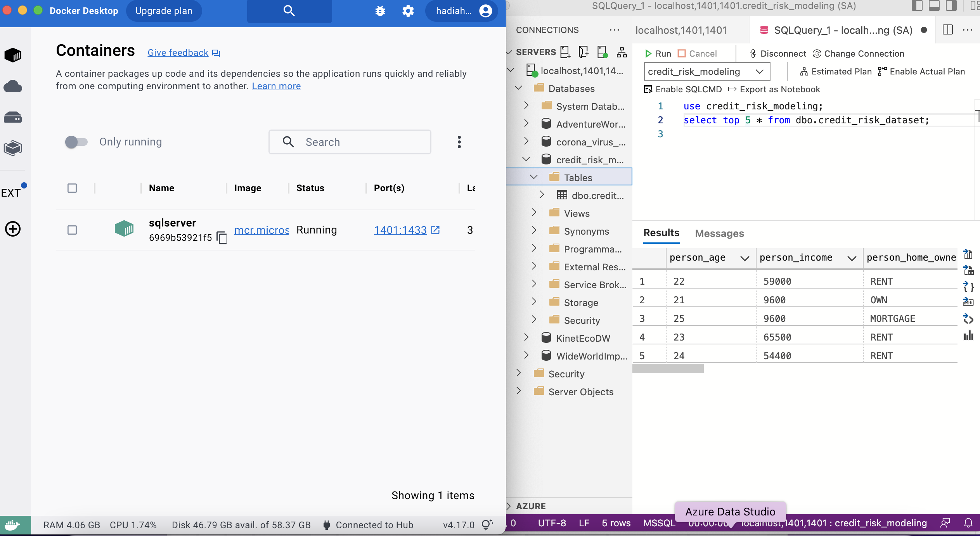Image resolution: width=980 pixels, height=536 pixels.
Task: Open credit_risk_modeling database dropdown
Action: pyautogui.click(x=707, y=71)
